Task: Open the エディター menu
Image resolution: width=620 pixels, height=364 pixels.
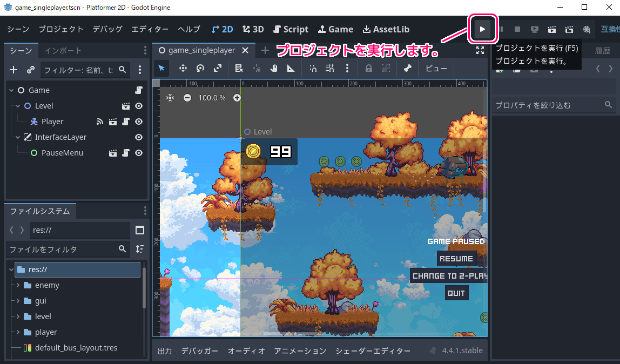Action: click(150, 29)
